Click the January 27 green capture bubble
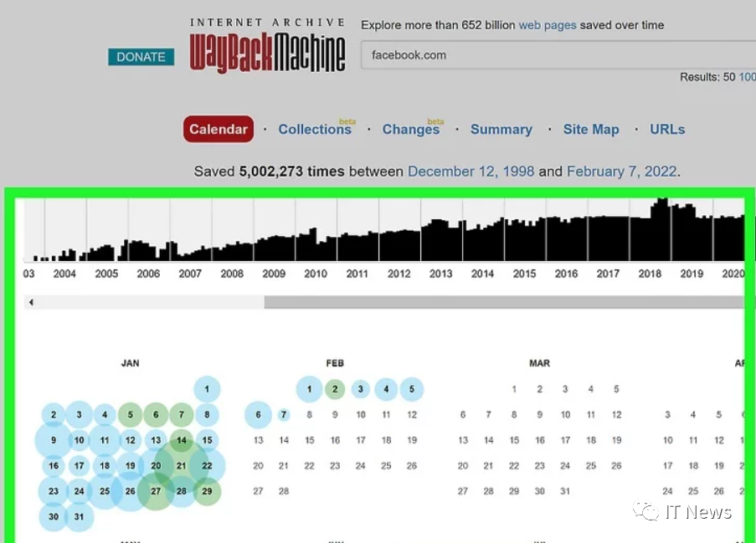Image resolution: width=756 pixels, height=543 pixels. coord(156,491)
